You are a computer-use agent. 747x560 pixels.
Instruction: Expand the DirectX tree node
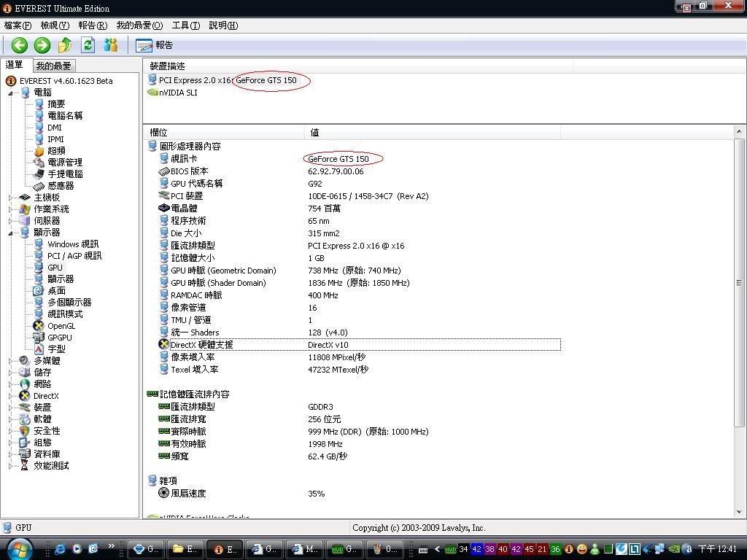pyautogui.click(x=11, y=396)
